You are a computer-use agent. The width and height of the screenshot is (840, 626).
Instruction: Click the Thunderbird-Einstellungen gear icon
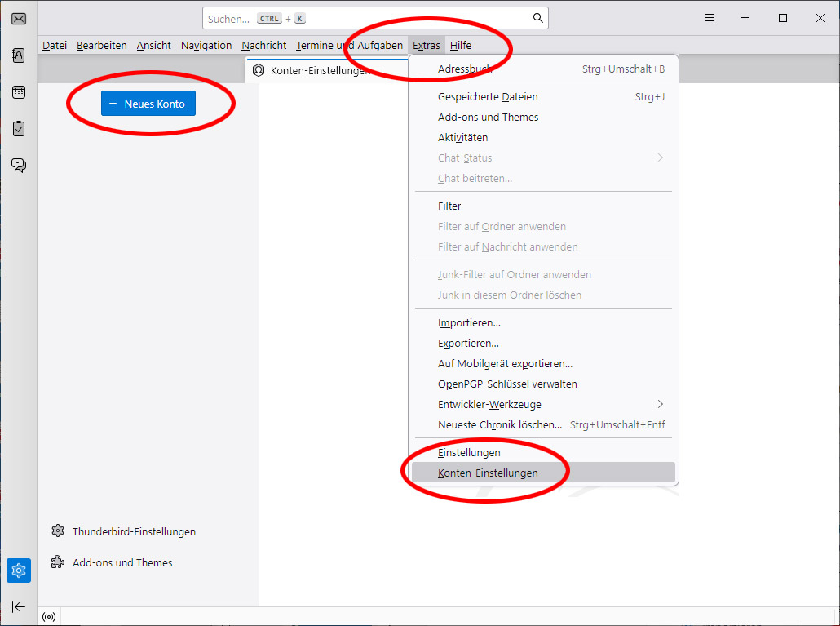pyautogui.click(x=58, y=531)
